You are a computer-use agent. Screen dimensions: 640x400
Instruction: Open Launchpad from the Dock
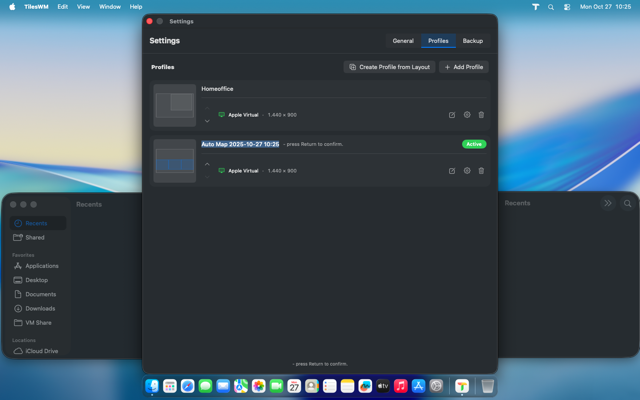point(170,386)
